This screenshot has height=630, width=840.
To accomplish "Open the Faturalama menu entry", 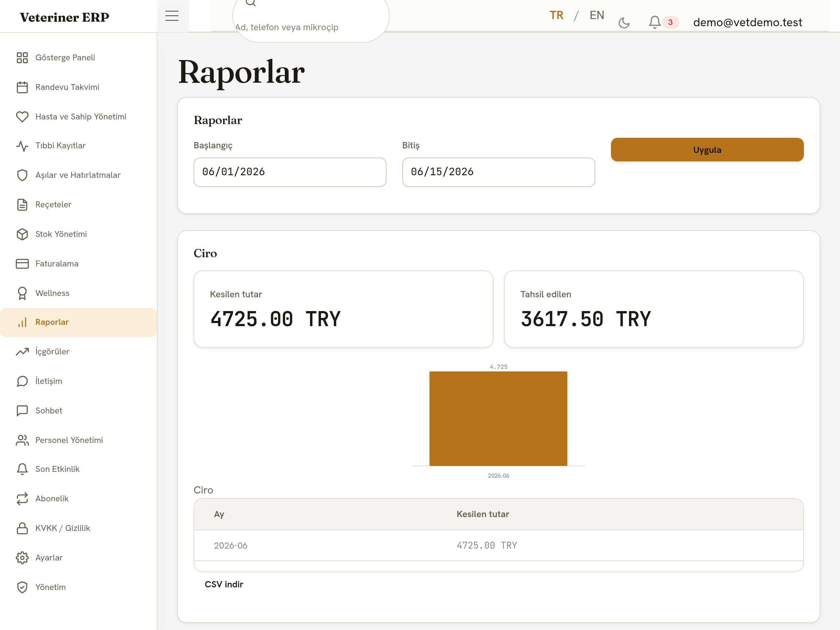I will tap(79, 263).
